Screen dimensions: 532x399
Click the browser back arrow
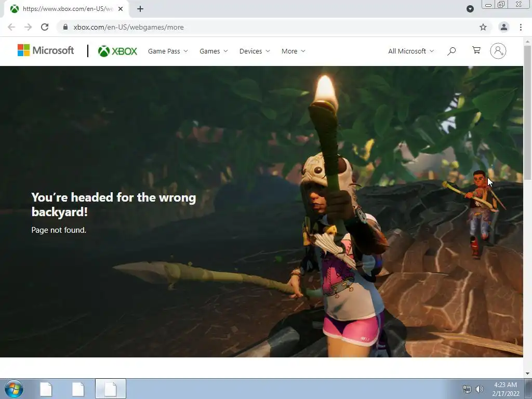[11, 27]
